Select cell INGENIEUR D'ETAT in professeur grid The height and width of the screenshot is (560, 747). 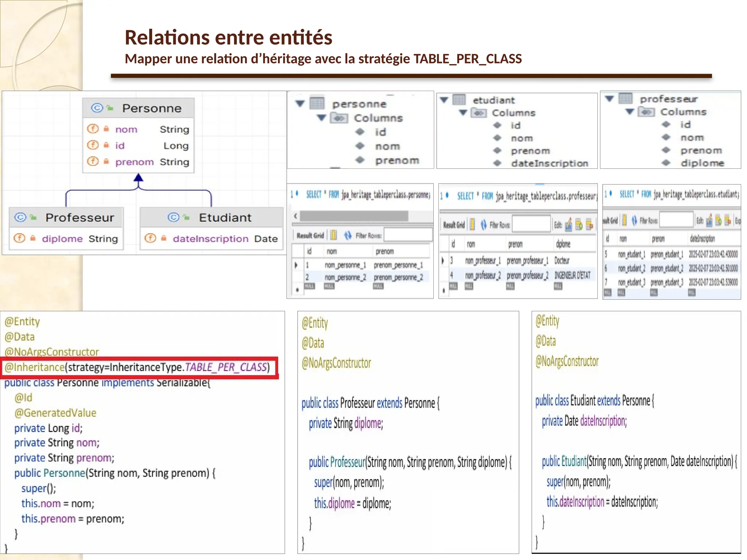tap(572, 276)
